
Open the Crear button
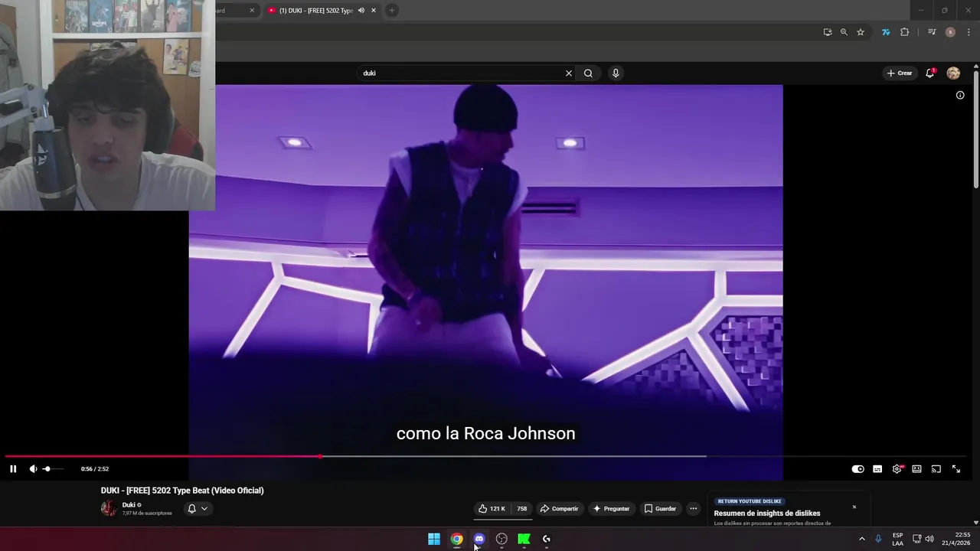[900, 73]
